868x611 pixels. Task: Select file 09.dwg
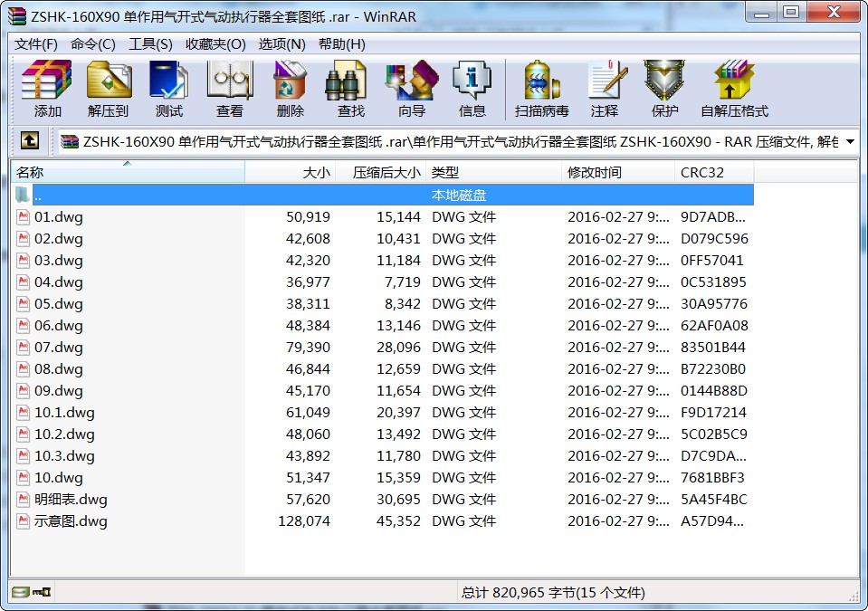tap(59, 391)
